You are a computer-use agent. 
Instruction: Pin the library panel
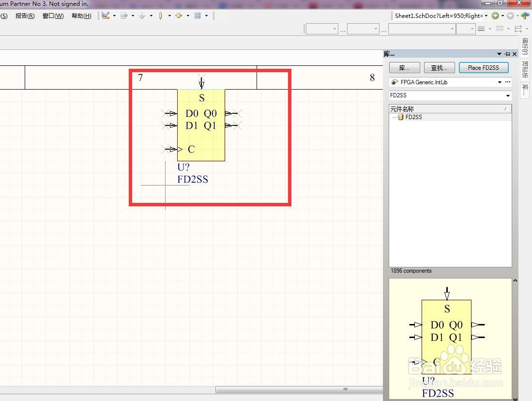pos(507,54)
